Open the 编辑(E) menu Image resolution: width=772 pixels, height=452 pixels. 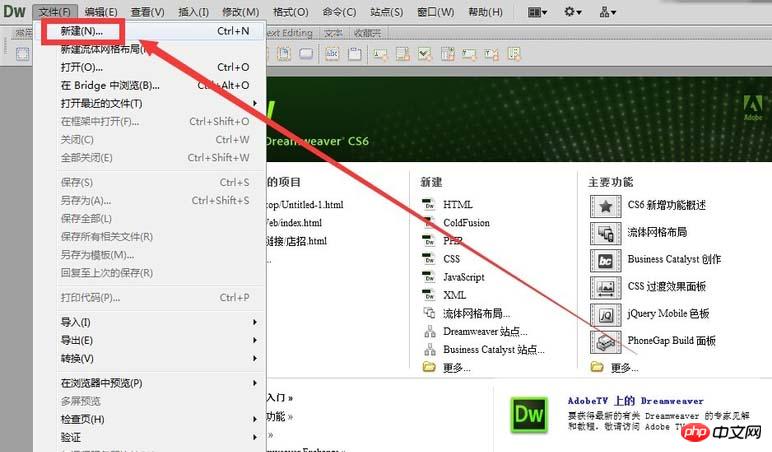tap(100, 12)
